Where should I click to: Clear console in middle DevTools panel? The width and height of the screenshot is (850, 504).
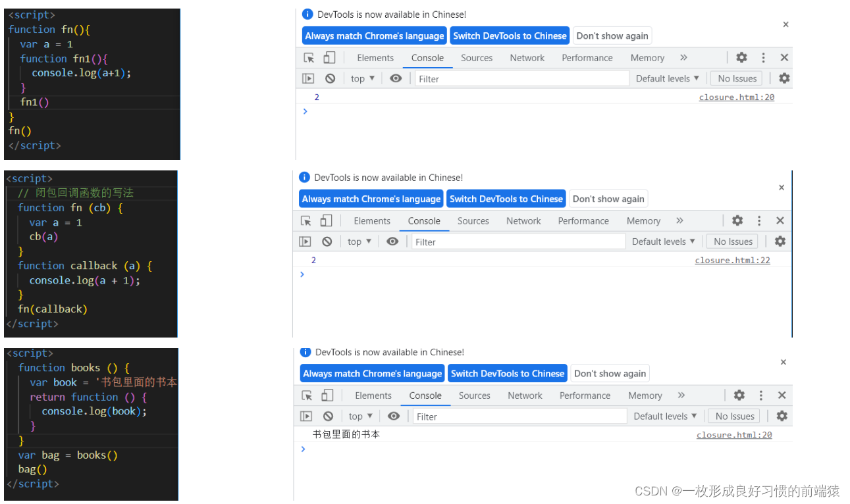point(327,241)
